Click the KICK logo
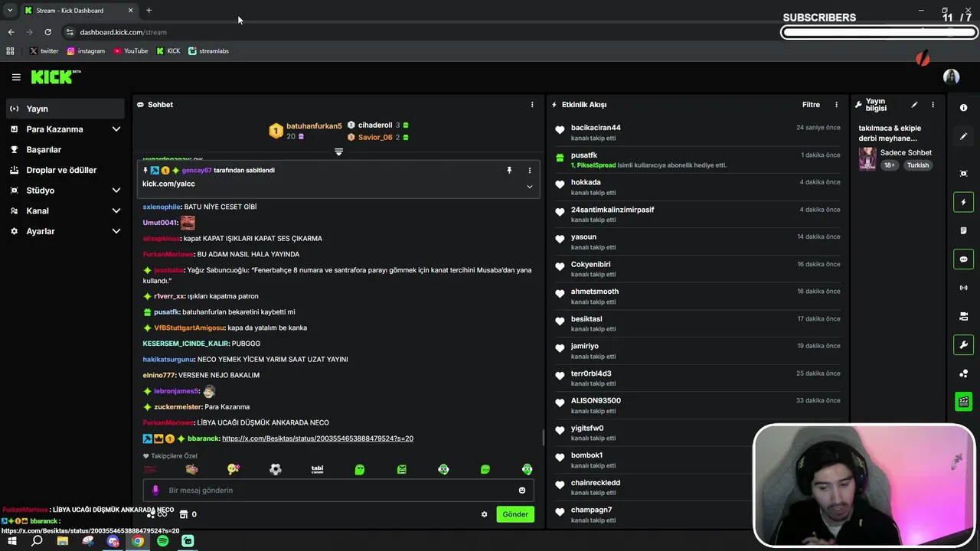Viewport: 980px width, 551px height. (54, 77)
